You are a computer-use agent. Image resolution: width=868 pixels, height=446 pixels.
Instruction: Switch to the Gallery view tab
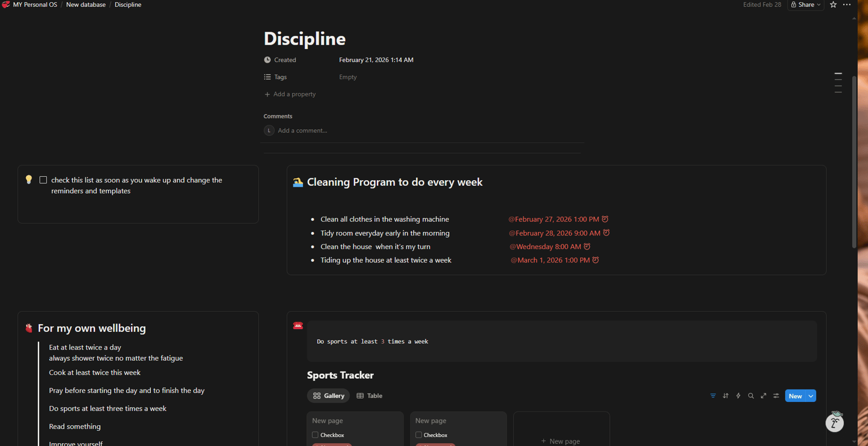click(x=328, y=396)
